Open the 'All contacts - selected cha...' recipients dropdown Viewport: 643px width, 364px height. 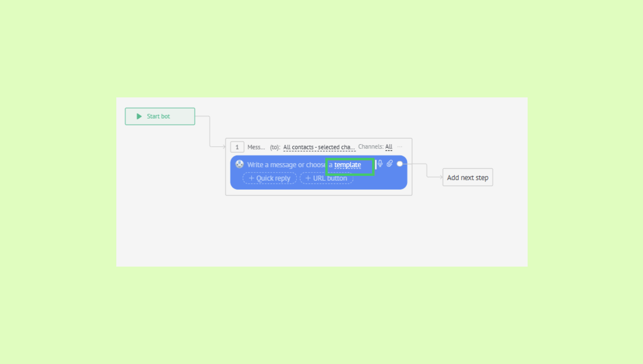pos(319,147)
